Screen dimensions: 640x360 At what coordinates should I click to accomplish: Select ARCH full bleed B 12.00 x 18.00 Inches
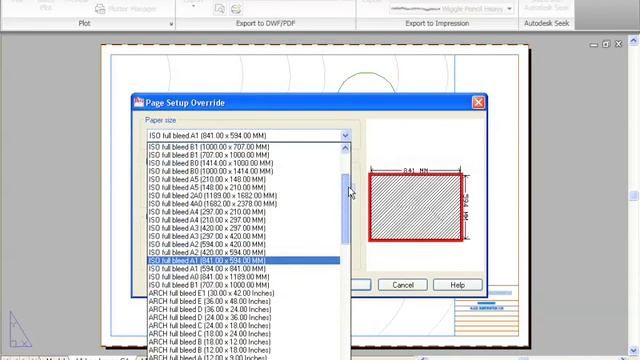244,350
